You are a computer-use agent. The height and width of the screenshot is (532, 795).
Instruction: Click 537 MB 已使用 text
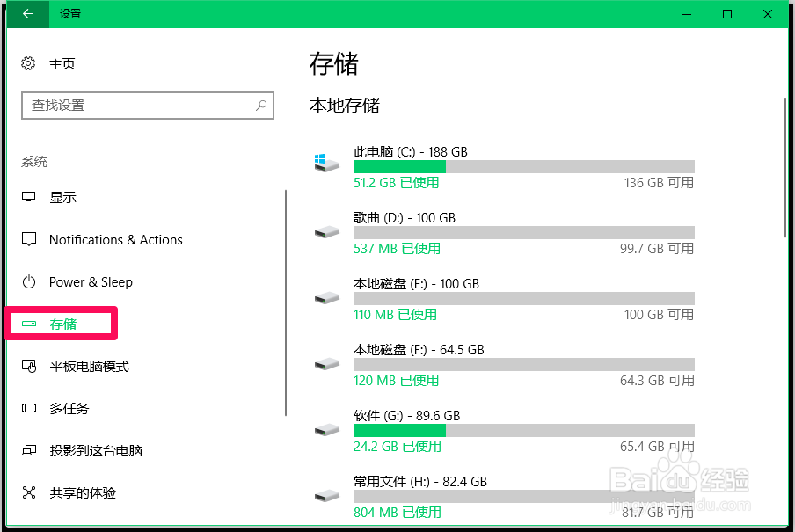click(397, 249)
